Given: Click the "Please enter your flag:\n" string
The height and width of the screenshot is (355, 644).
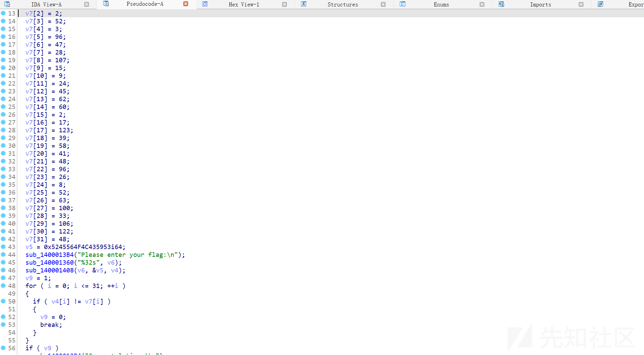Looking at the screenshot, I should point(128,255).
